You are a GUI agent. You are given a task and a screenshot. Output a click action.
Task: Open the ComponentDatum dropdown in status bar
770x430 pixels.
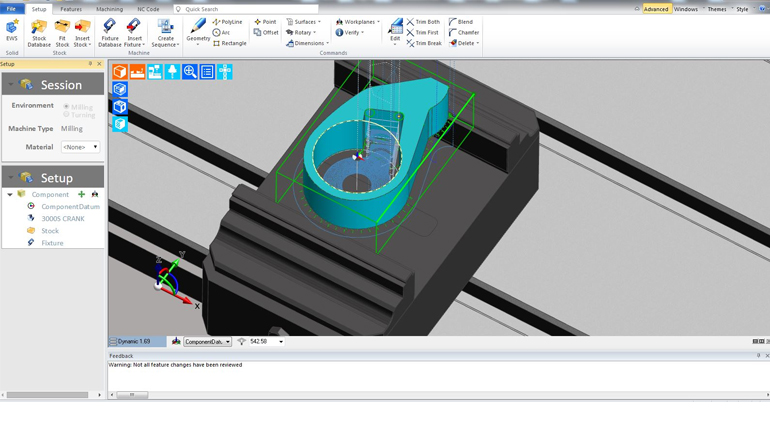[208, 342]
